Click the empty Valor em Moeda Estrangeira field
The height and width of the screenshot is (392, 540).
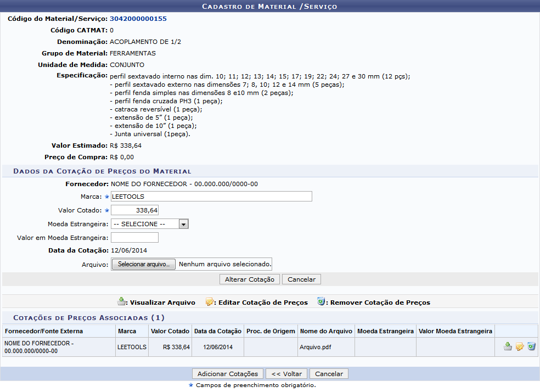pyautogui.click(x=134, y=238)
